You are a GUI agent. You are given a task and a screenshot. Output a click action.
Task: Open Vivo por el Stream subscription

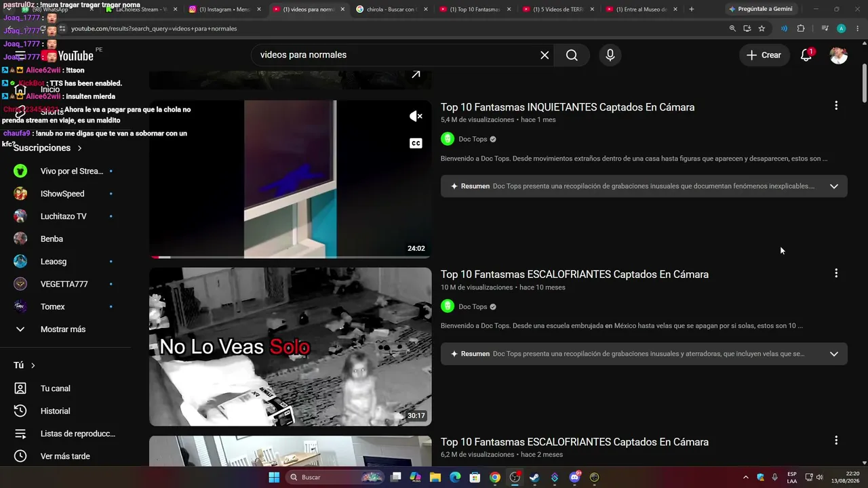(x=64, y=171)
